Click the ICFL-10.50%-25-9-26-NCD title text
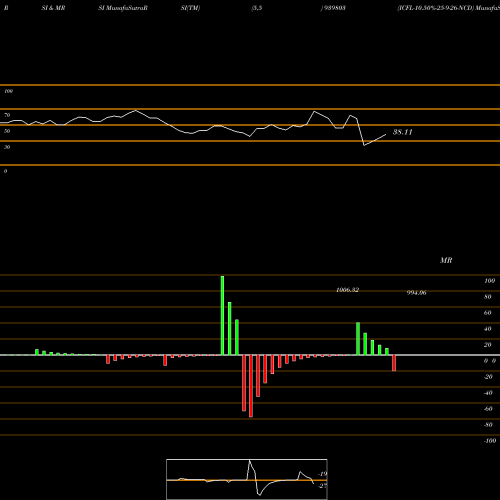The width and height of the screenshot is (500, 500). tap(435, 8)
